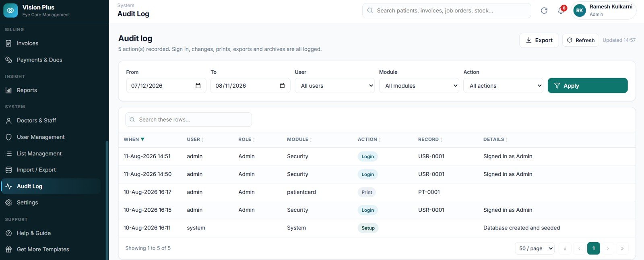Click the 11-Aug-2026 14:51 row timestamp
The height and width of the screenshot is (260, 644).
pyautogui.click(x=147, y=156)
